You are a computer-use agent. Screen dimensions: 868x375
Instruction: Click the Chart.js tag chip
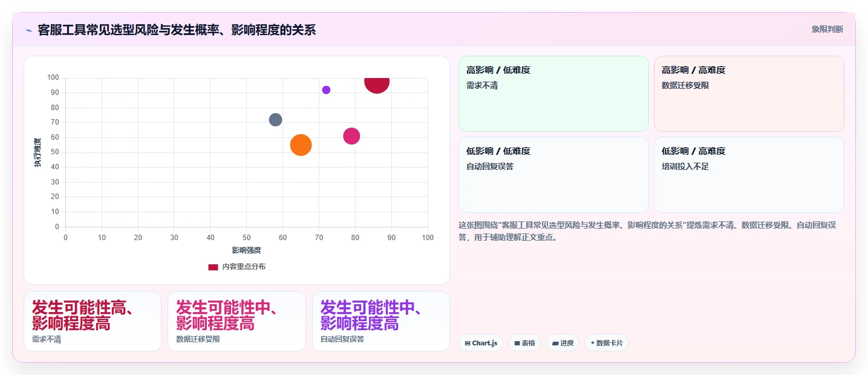tap(481, 343)
